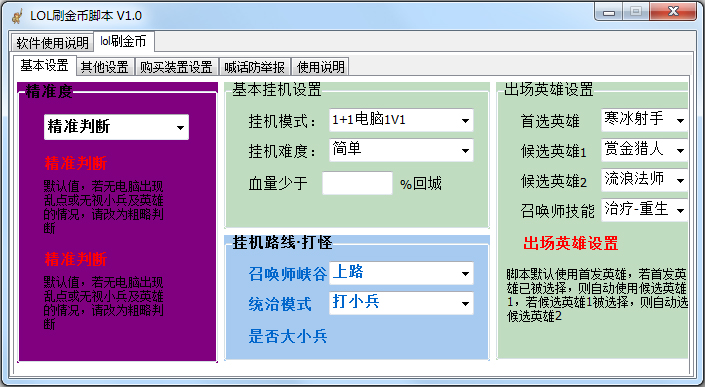Click the %回城 label
Viewport: 705px width, 387px height.
tap(420, 184)
